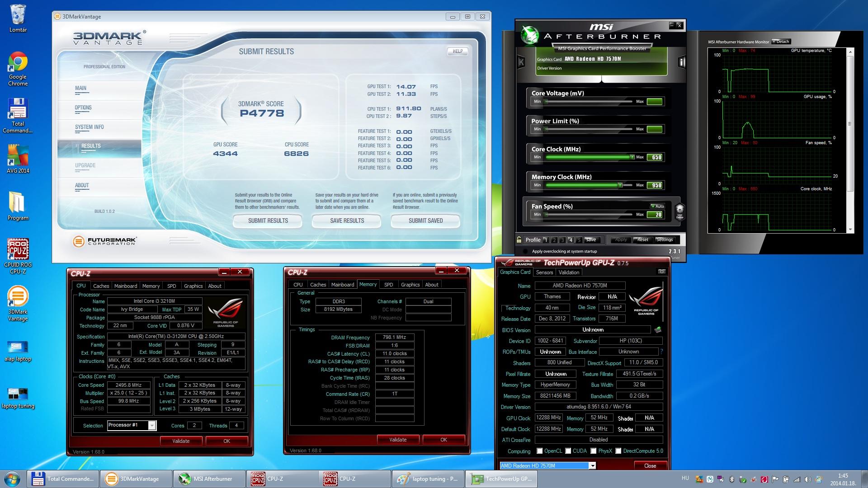The image size is (868, 488).
Task: Switch to MSI Afterburner taskbar button
Action: coord(209,479)
